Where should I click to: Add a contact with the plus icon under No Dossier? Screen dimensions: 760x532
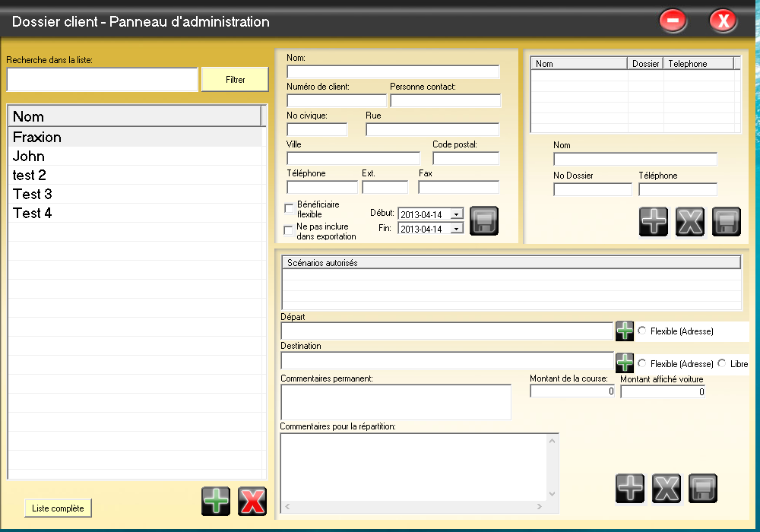pyautogui.click(x=654, y=221)
